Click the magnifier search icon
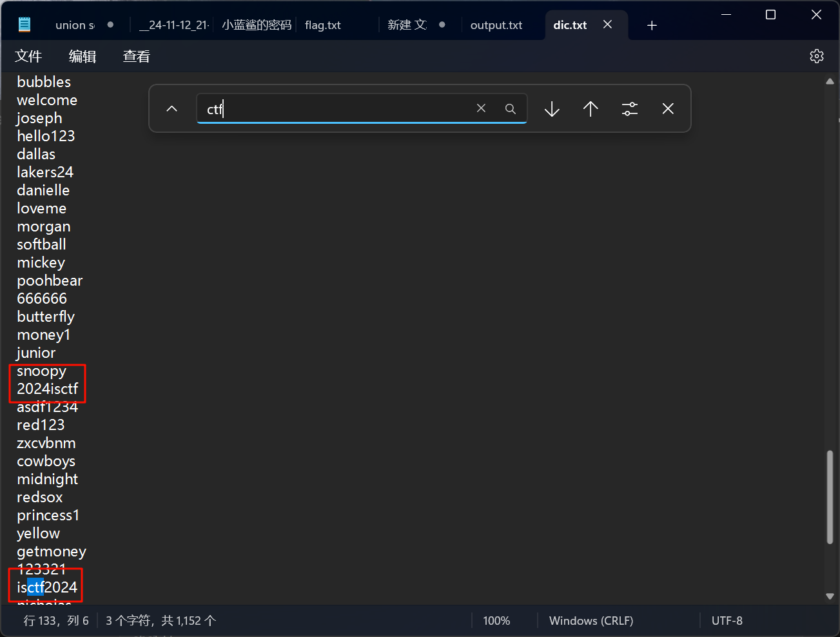 click(510, 108)
